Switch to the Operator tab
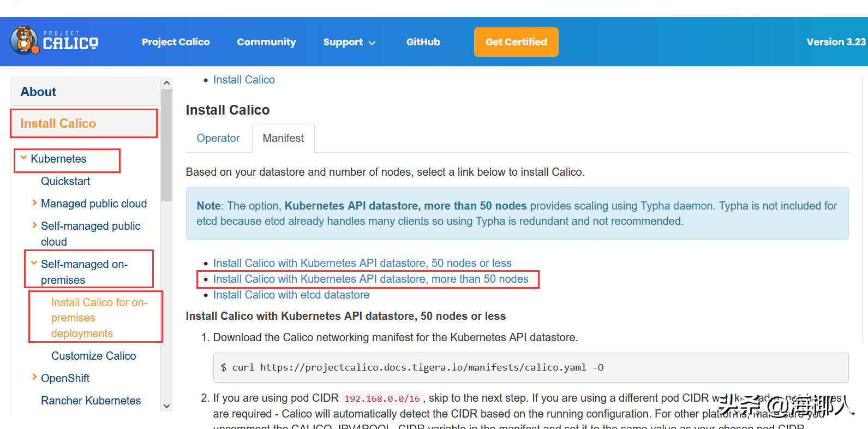Image resolution: width=868 pixels, height=429 pixels. point(218,138)
